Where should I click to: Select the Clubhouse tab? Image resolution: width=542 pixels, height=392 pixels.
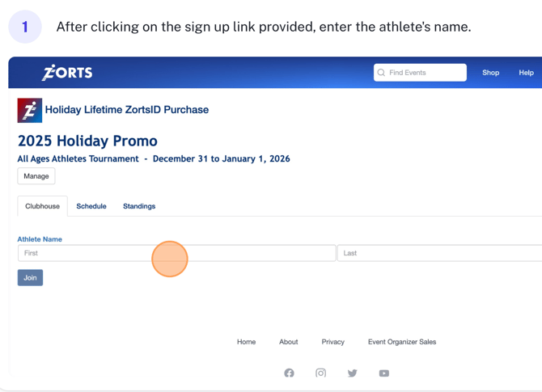tap(42, 206)
